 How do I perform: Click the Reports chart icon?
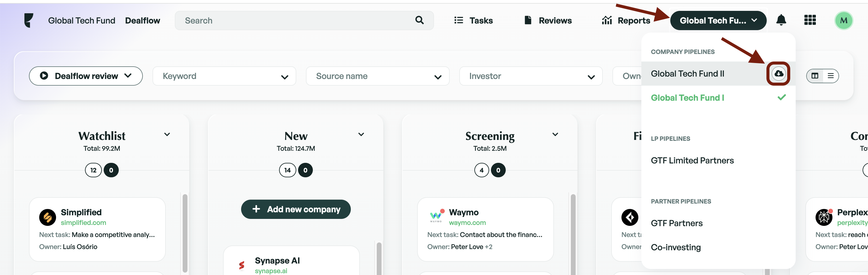tap(607, 20)
